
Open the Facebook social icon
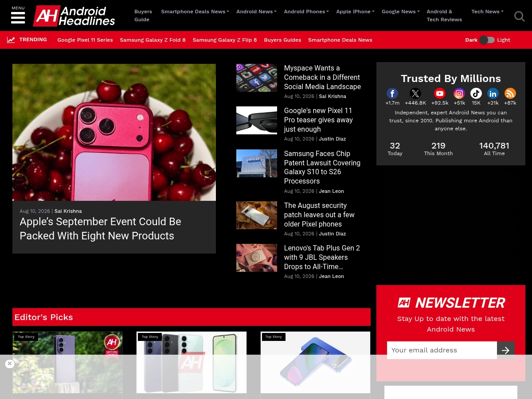click(392, 94)
